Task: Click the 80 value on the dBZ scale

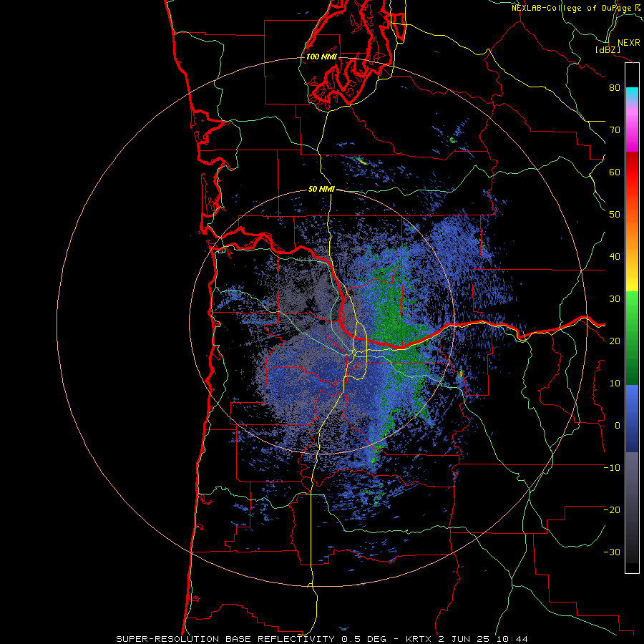Action: point(615,87)
